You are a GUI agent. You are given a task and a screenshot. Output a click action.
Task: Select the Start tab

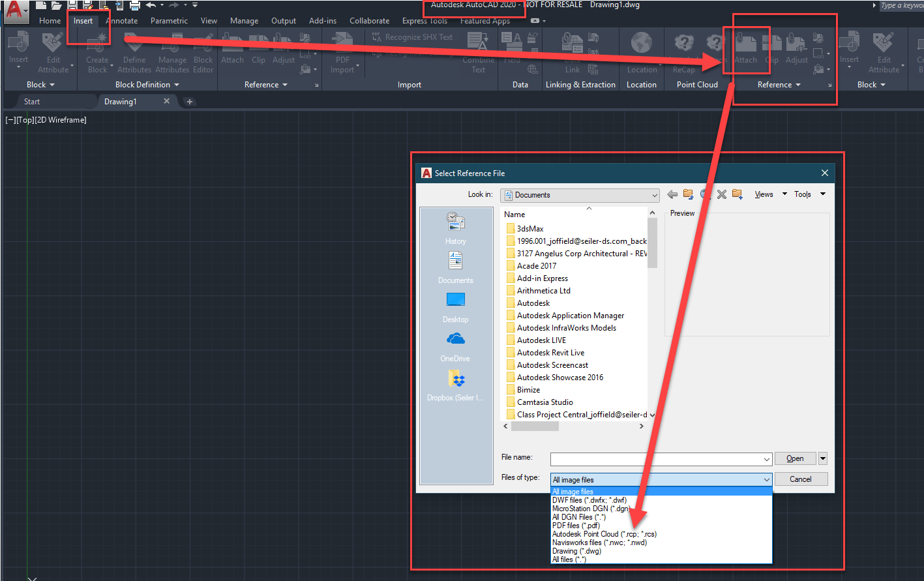coord(31,101)
